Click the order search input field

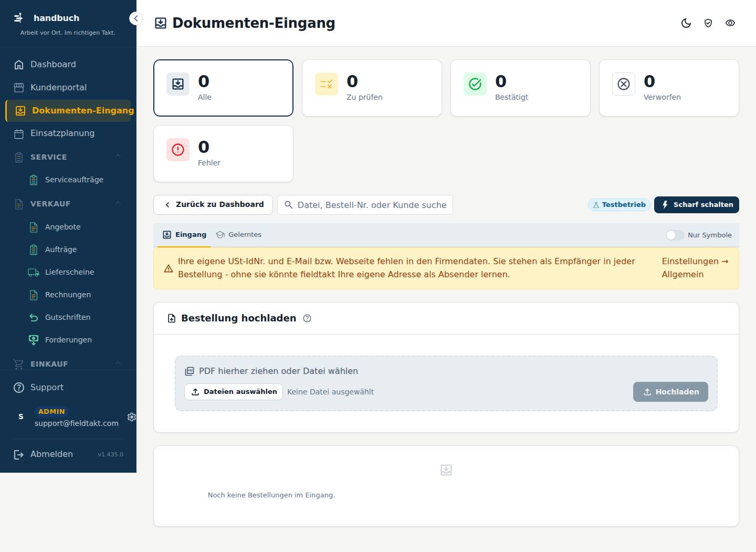pyautogui.click(x=365, y=205)
